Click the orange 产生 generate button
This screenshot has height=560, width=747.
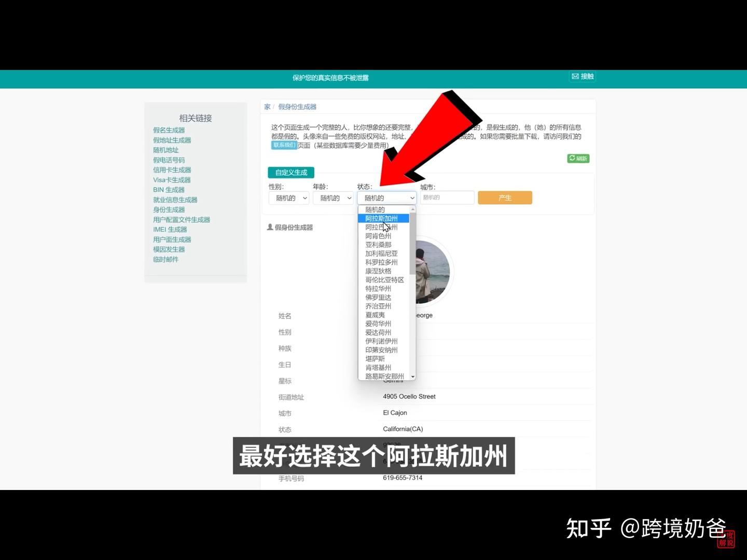tap(504, 198)
